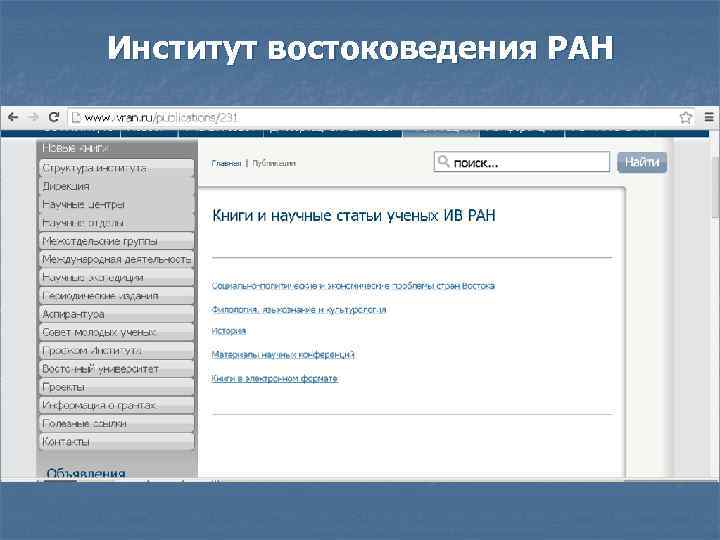Click the Найти search button
Image resolution: width=720 pixels, height=540 pixels.
pyautogui.click(x=642, y=162)
